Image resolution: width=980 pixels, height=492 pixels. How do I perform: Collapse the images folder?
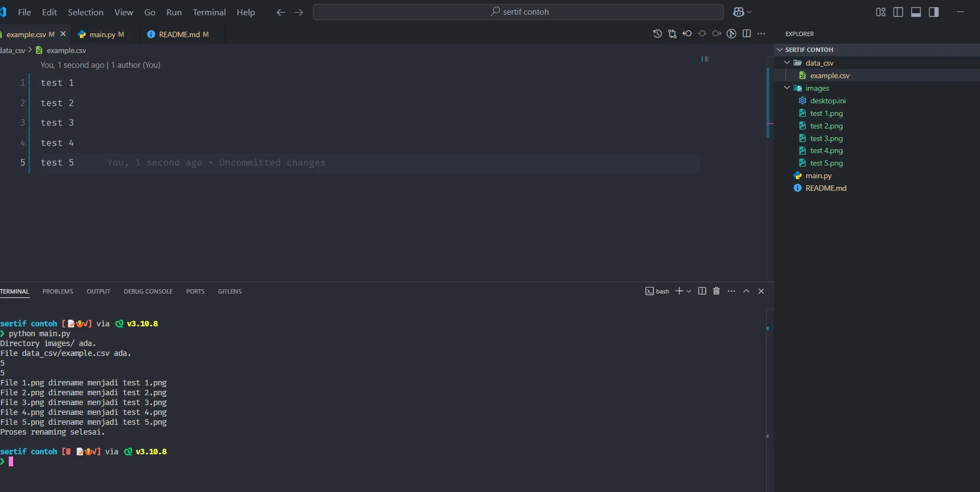click(x=787, y=88)
